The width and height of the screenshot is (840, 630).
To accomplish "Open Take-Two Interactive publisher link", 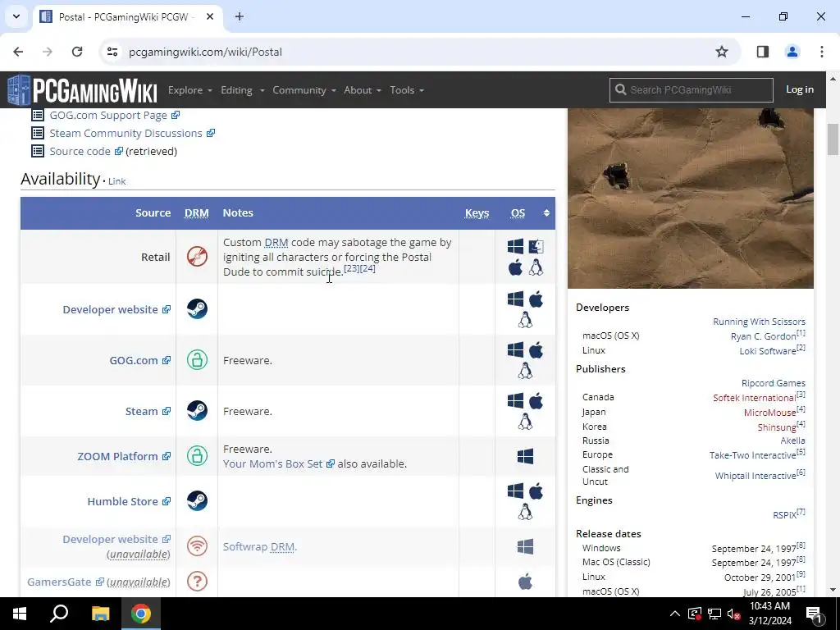I will [x=752, y=454].
